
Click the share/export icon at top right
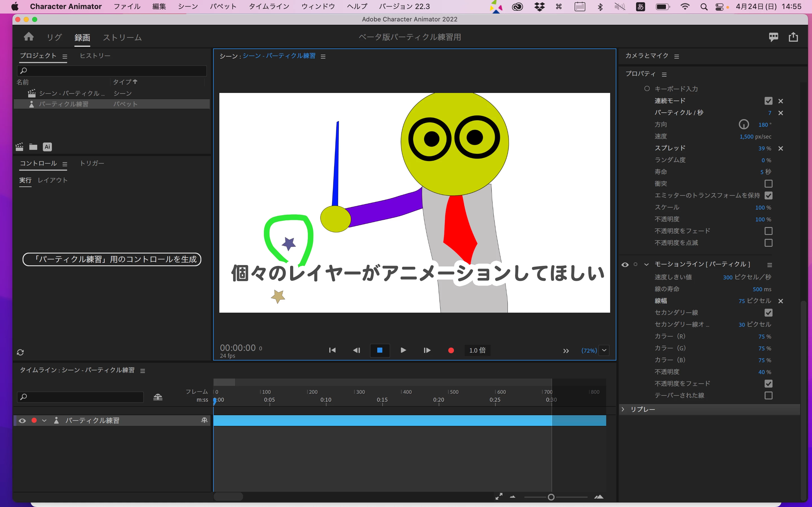pos(793,37)
